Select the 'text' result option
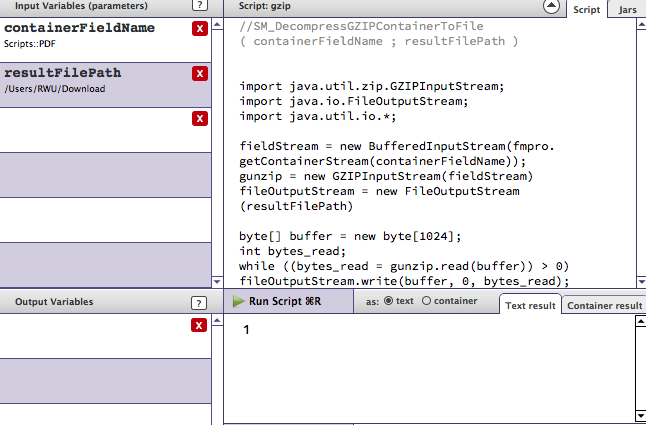The image size is (646, 425). [x=388, y=301]
